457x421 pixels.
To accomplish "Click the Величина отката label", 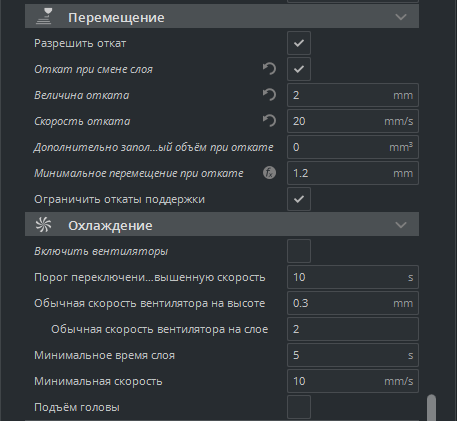I will click(82, 95).
